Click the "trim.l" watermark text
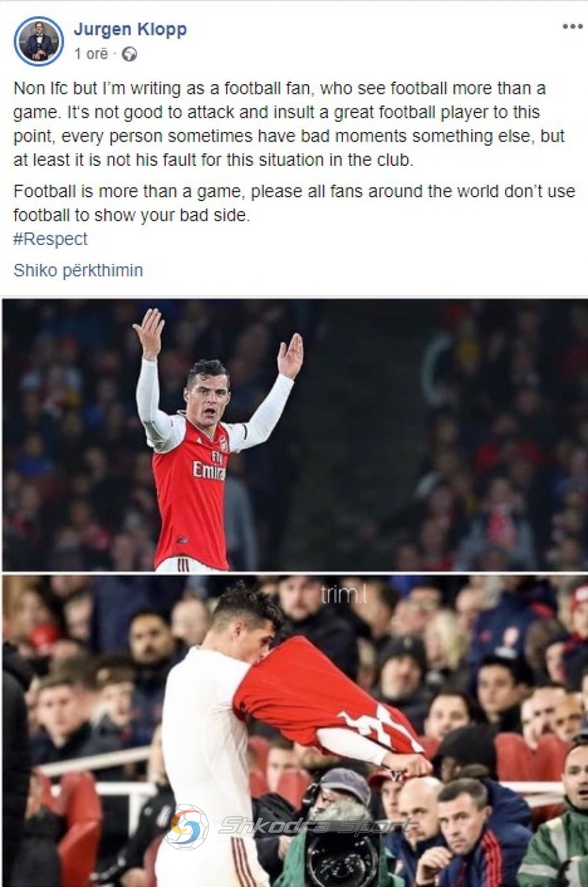The height and width of the screenshot is (887, 588). (344, 594)
